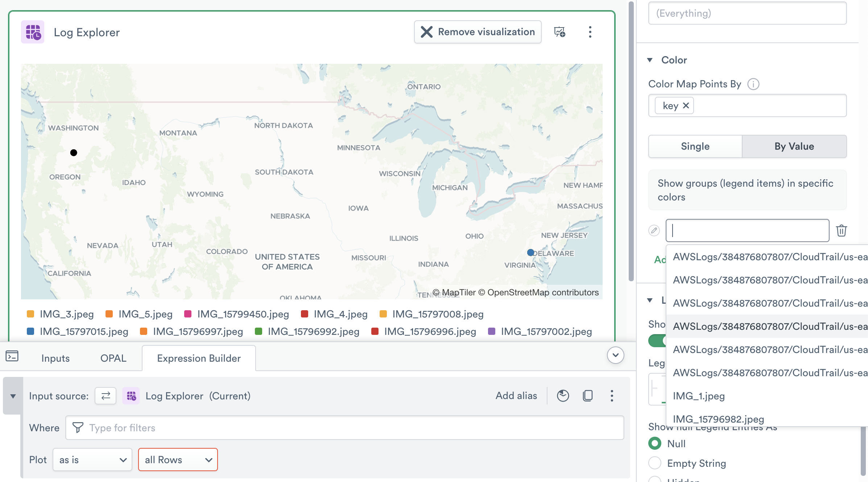
Task: Click the copy icon in the Input source row
Action: [x=588, y=396]
